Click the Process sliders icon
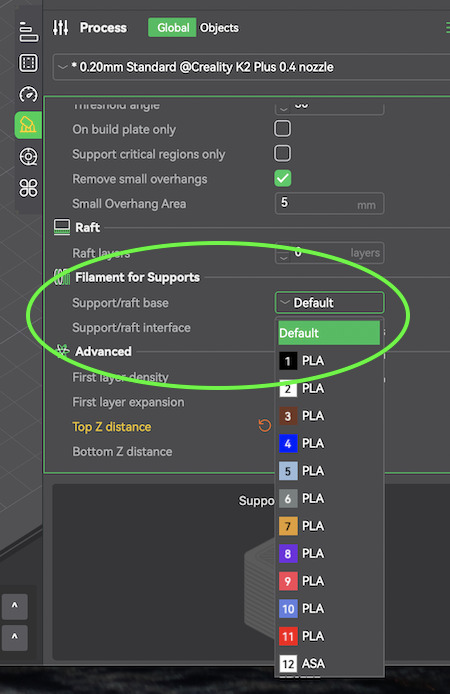Screen dimensions: 450x694 click(61, 27)
